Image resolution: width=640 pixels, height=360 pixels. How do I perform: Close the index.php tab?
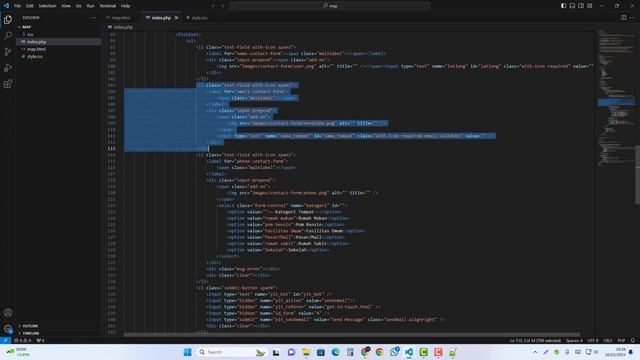tap(176, 18)
